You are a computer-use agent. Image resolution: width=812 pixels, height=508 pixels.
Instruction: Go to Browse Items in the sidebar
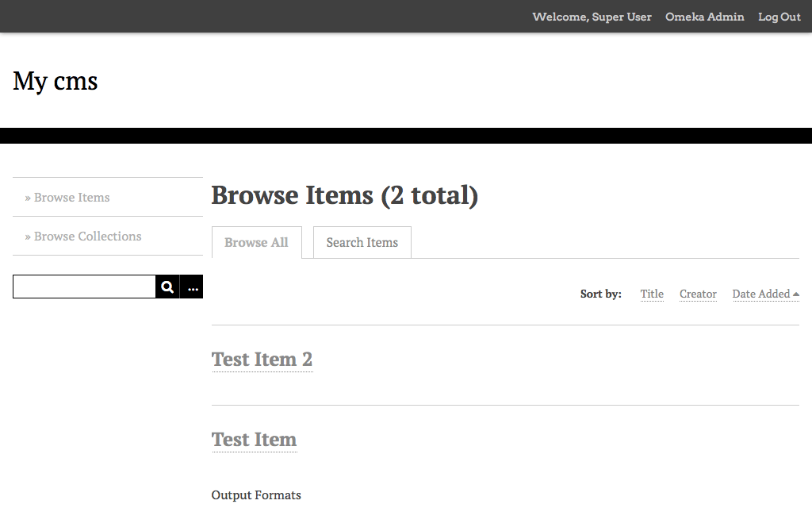pos(71,198)
